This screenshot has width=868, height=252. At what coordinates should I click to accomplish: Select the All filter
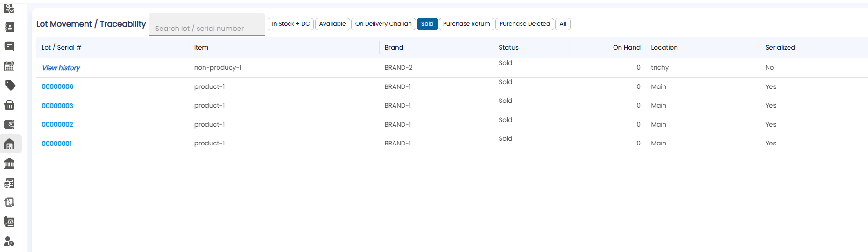[563, 24]
